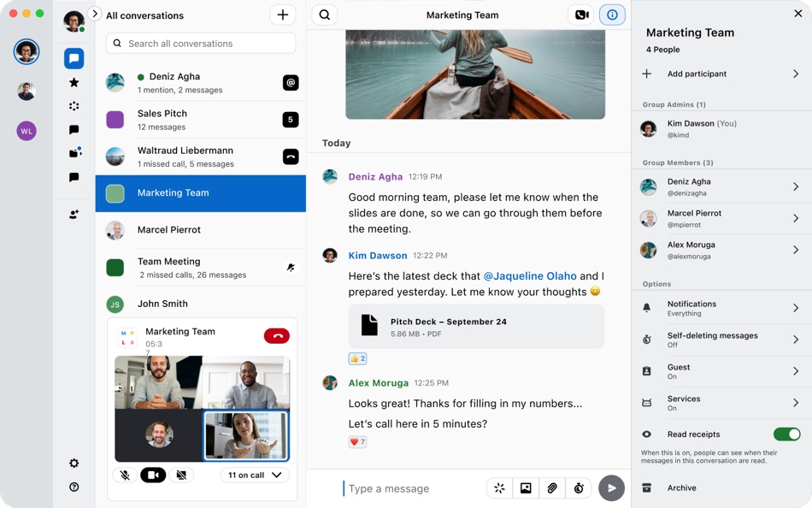The width and height of the screenshot is (812, 508).
Task: Send the message with the arrow button
Action: [611, 487]
